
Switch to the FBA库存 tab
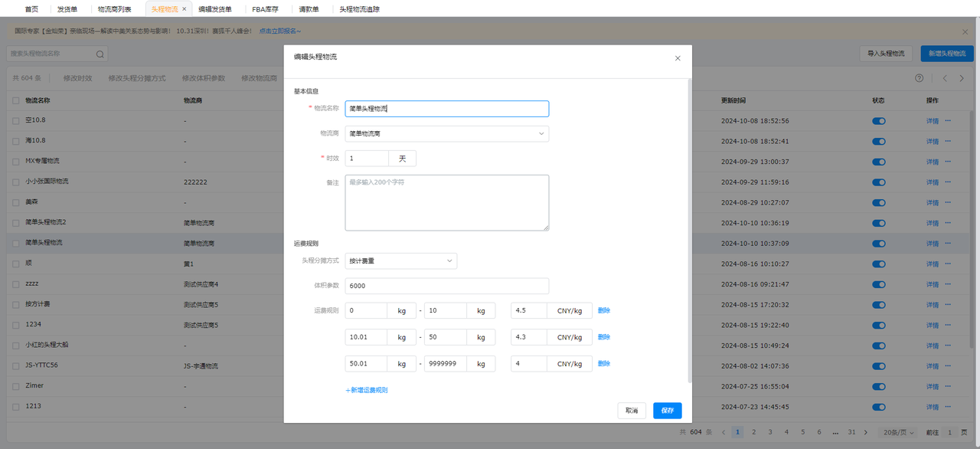265,9
